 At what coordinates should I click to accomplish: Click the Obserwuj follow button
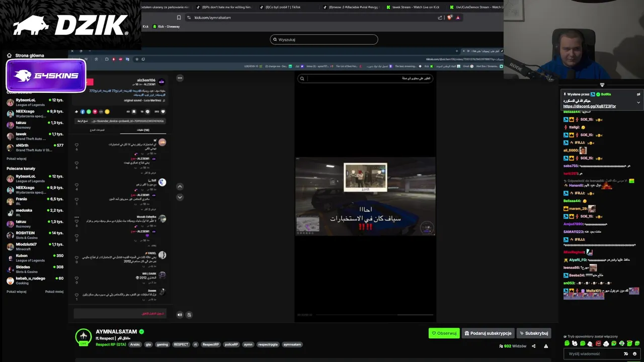click(x=444, y=333)
